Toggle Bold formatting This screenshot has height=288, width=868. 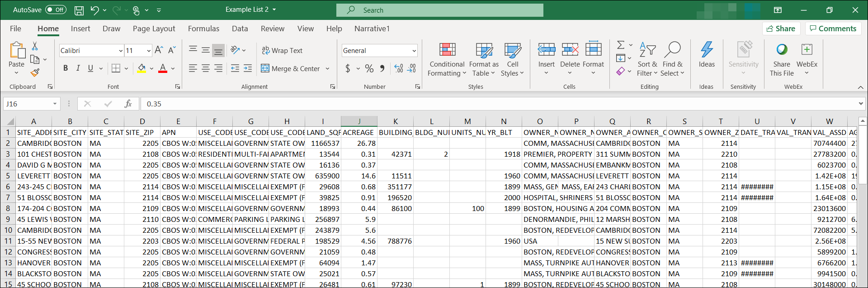click(66, 68)
